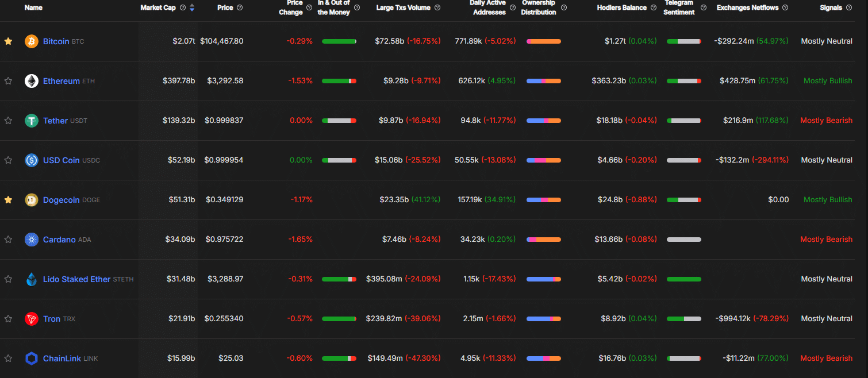The height and width of the screenshot is (378, 868).
Task: Click the Bitcoin orange coin icon
Action: [32, 41]
